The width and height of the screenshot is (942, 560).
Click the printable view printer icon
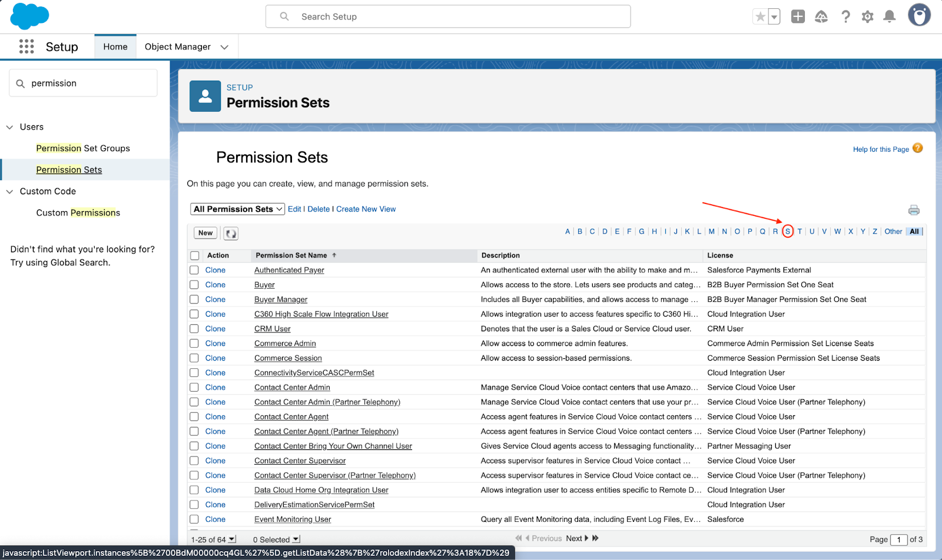pyautogui.click(x=914, y=210)
